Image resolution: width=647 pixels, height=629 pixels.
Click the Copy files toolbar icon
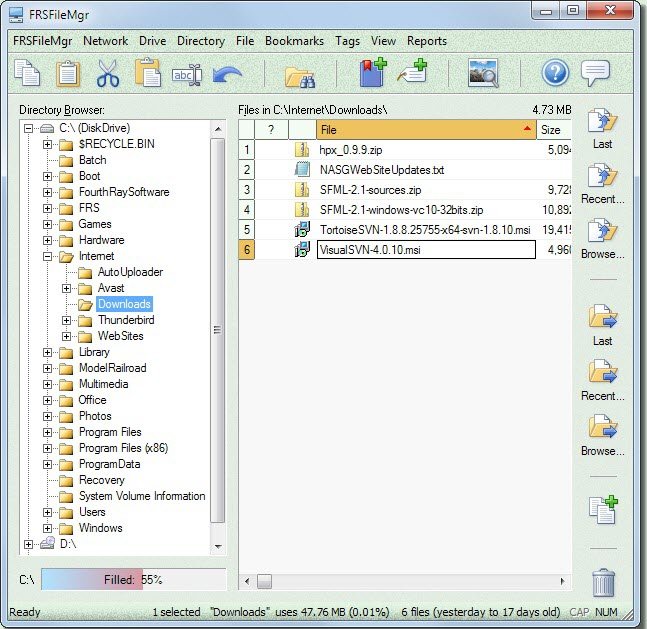point(27,73)
